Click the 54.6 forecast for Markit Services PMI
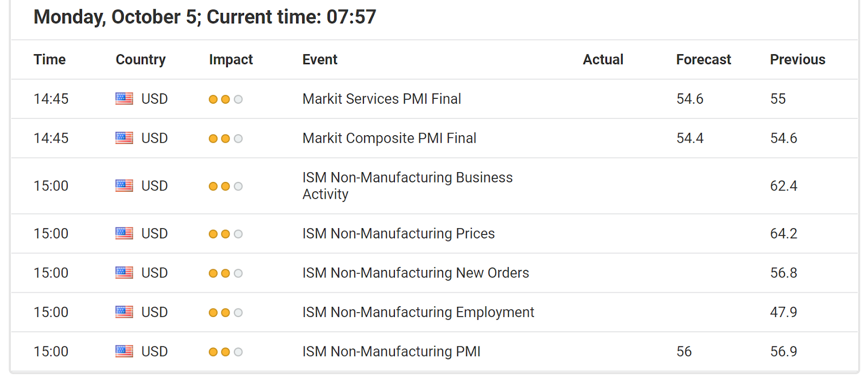The image size is (868, 379). (690, 99)
